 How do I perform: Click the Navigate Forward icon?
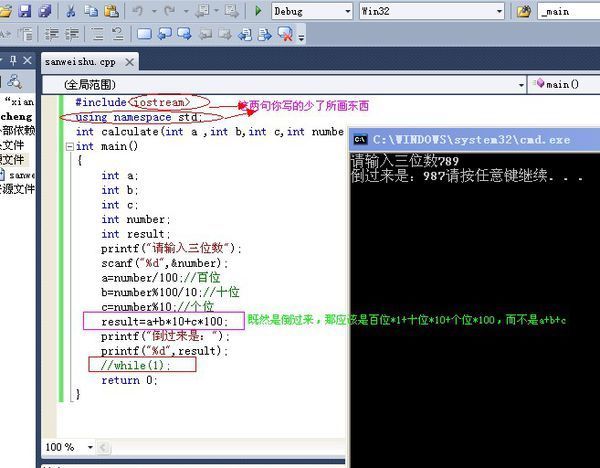pos(232,11)
